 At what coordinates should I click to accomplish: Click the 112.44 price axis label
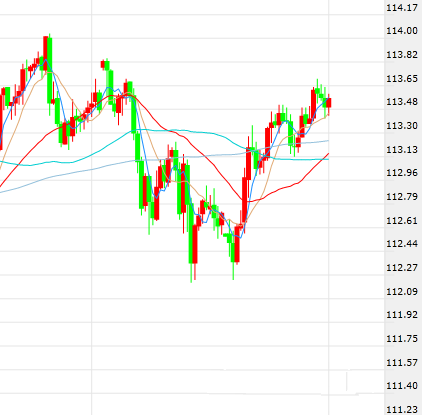402,244
